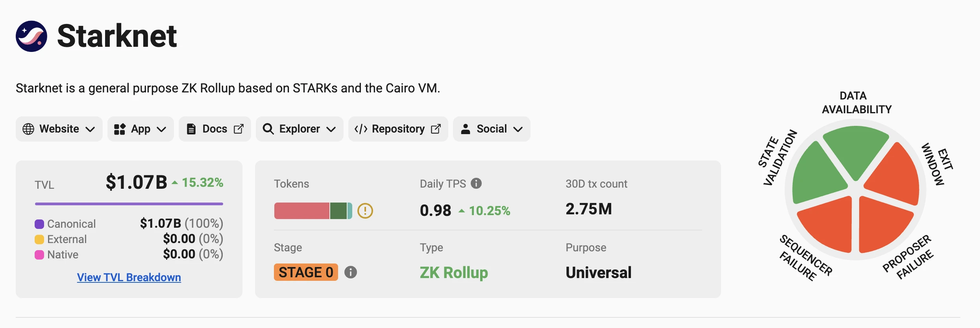Open the Social links dropdown
Image resolution: width=980 pixels, height=328 pixels.
click(x=492, y=129)
